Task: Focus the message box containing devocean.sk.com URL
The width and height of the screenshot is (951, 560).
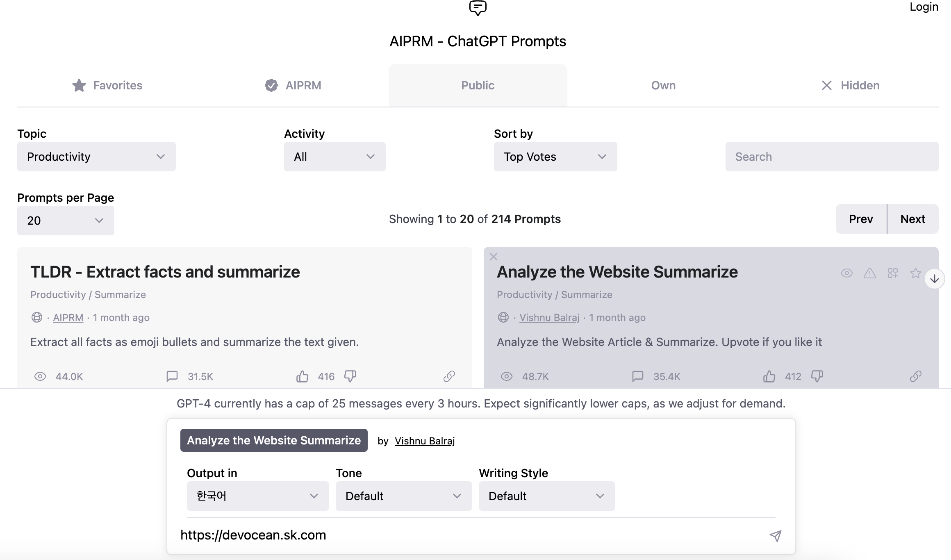Action: click(x=471, y=535)
